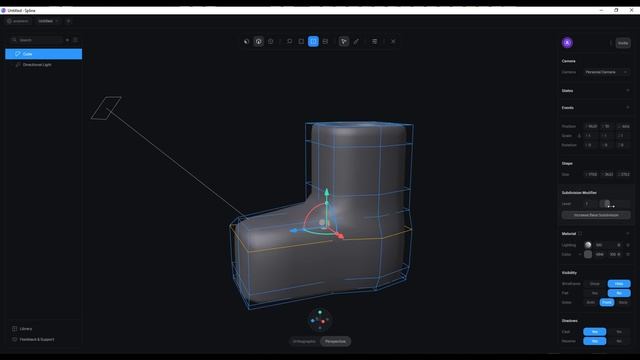Switch to Perspective view
640x360 pixels.
pyautogui.click(x=335, y=341)
